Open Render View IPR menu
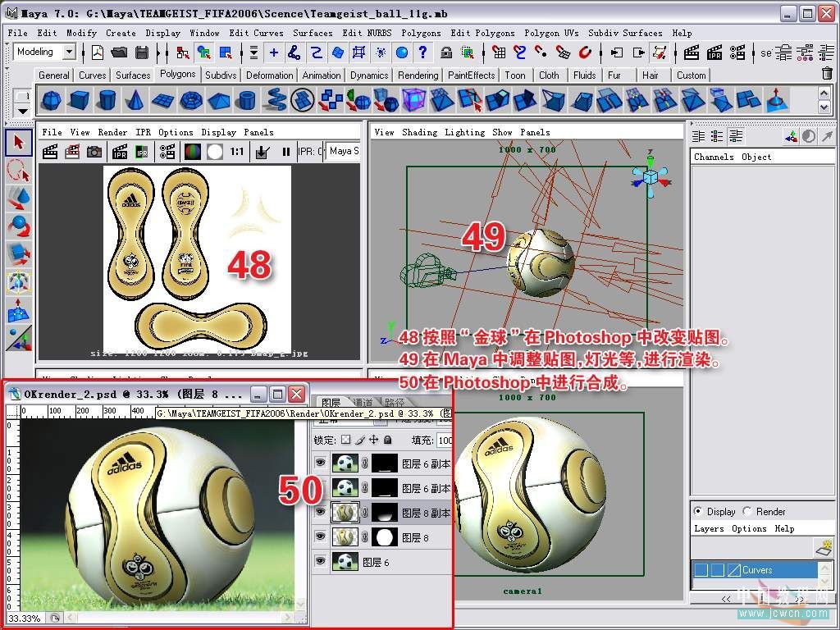840x630 pixels. tap(143, 132)
